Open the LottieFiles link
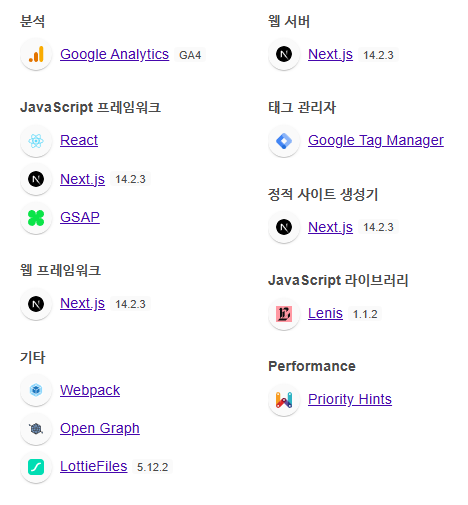The height and width of the screenshot is (505, 468). pyautogui.click(x=94, y=466)
